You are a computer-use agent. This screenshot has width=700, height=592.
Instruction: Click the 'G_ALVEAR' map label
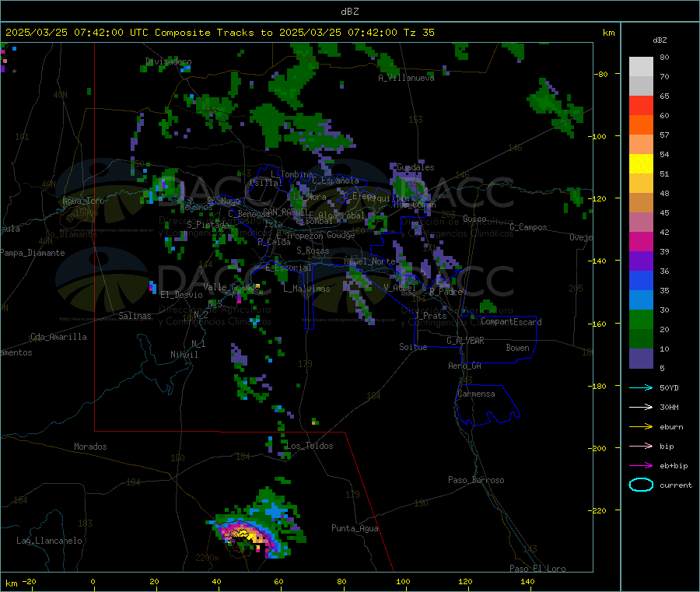click(x=465, y=341)
